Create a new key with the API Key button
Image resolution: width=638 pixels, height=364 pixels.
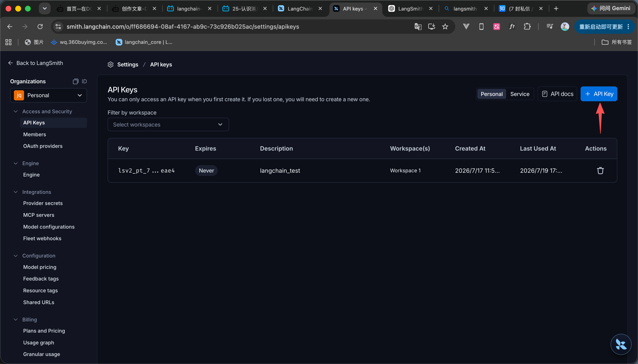pos(599,94)
